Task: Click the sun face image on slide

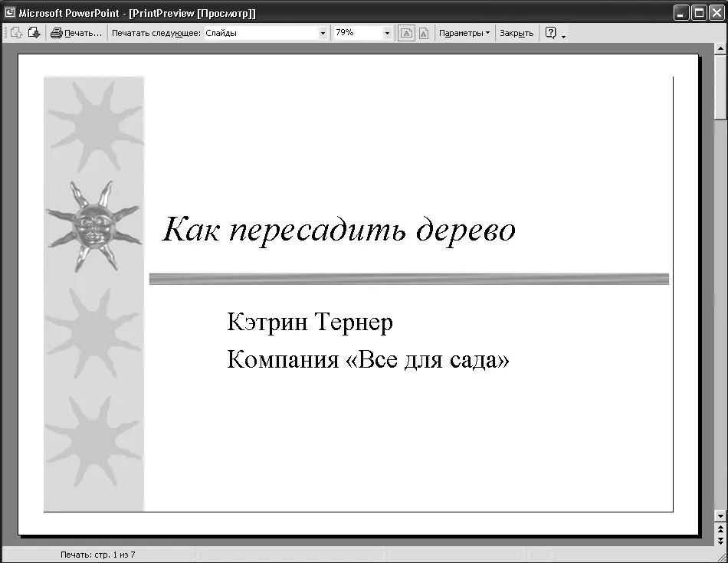Action: [x=93, y=227]
